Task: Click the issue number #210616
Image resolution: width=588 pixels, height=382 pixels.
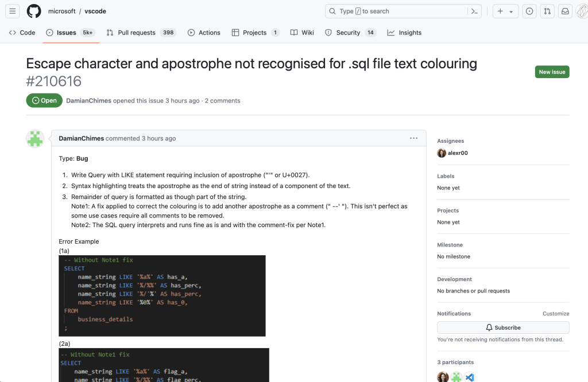Action: click(x=53, y=81)
